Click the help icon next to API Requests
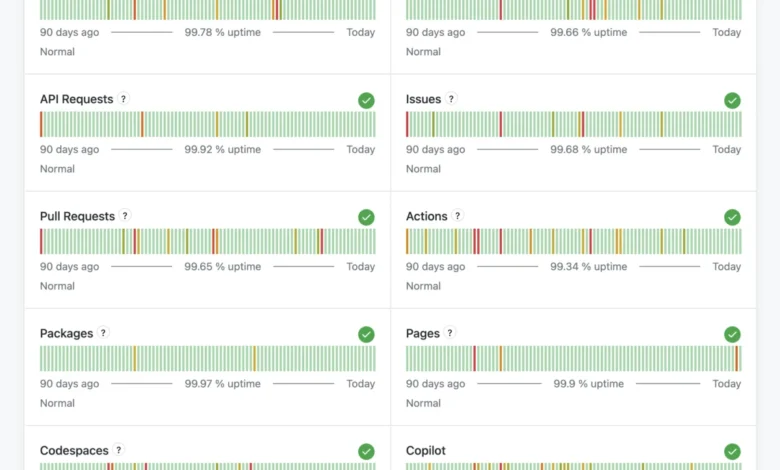Screen dimensions: 780x470 (124, 99)
